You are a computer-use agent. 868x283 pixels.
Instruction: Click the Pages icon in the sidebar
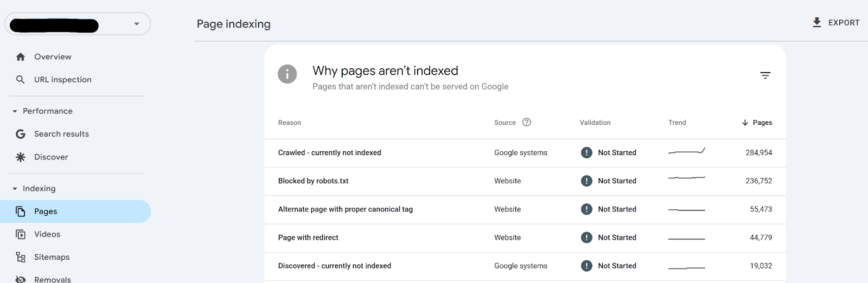pos(21,211)
